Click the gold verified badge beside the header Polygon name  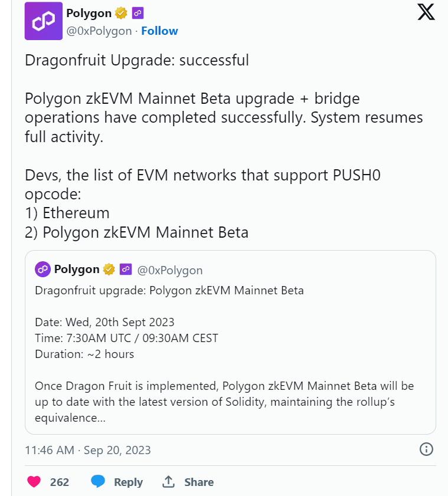coord(122,13)
